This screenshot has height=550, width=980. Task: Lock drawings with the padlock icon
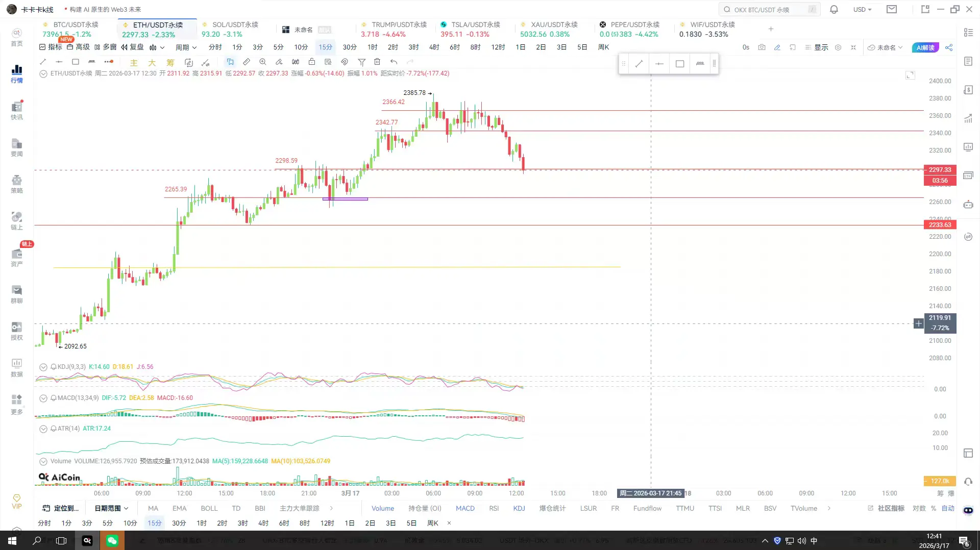coord(312,62)
